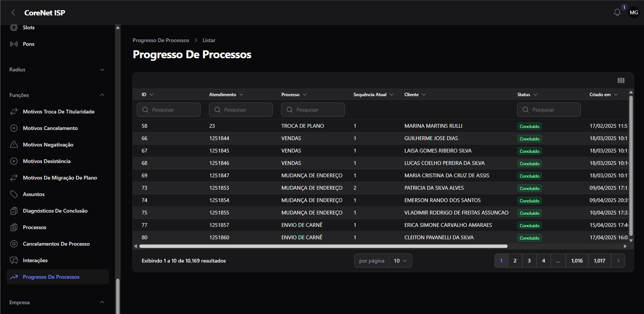The width and height of the screenshot is (644, 314).
Task: Click the table's vertical scrollbar
Action: (x=631, y=165)
